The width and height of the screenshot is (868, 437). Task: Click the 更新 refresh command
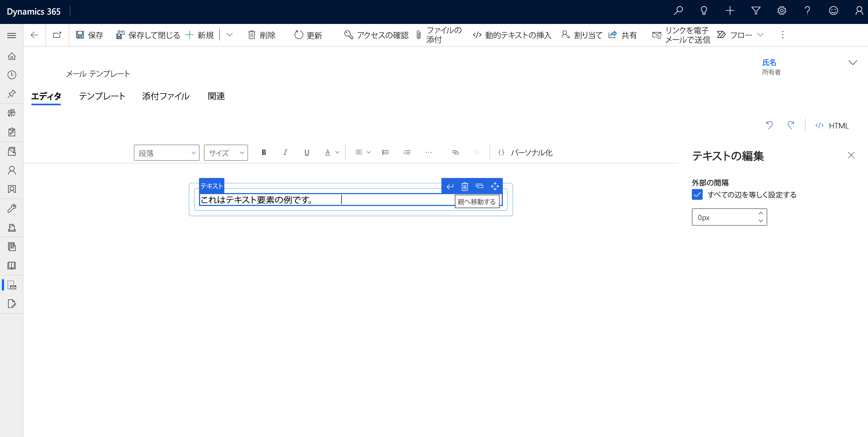[308, 35]
